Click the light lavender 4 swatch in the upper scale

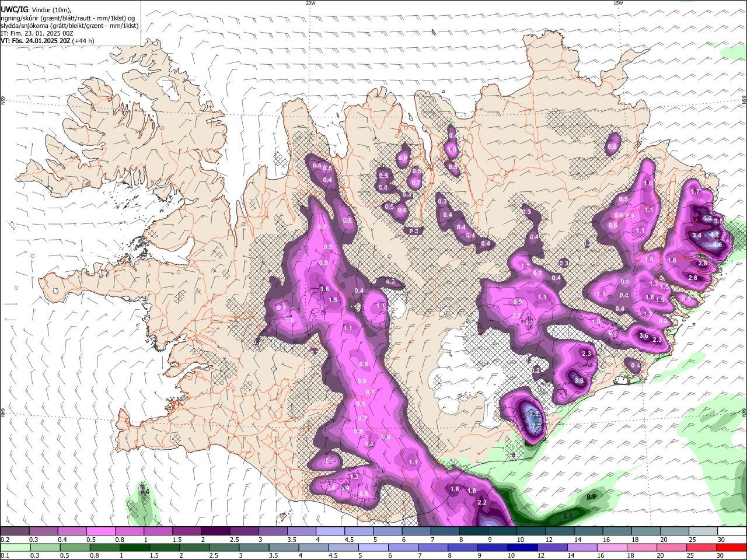click(330, 531)
